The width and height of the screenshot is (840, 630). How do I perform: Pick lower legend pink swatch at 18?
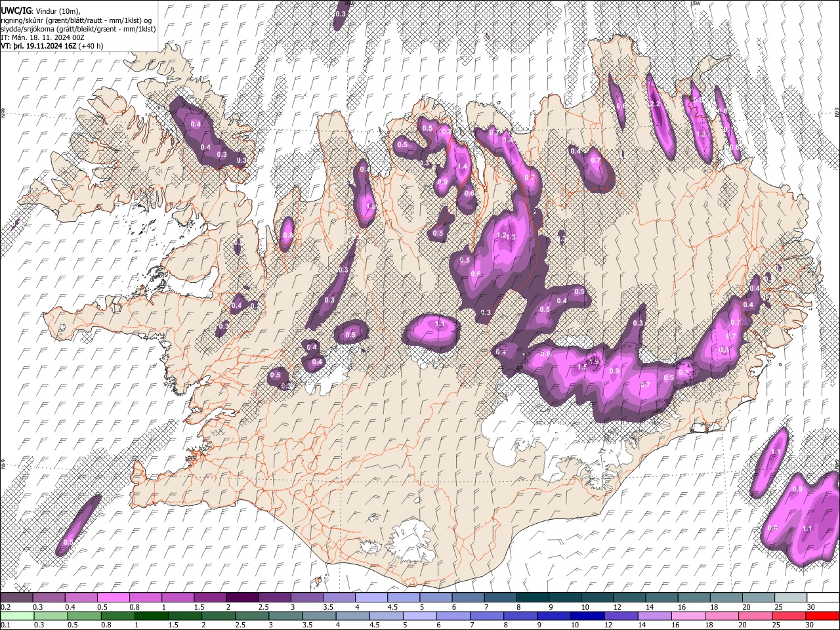click(x=721, y=616)
